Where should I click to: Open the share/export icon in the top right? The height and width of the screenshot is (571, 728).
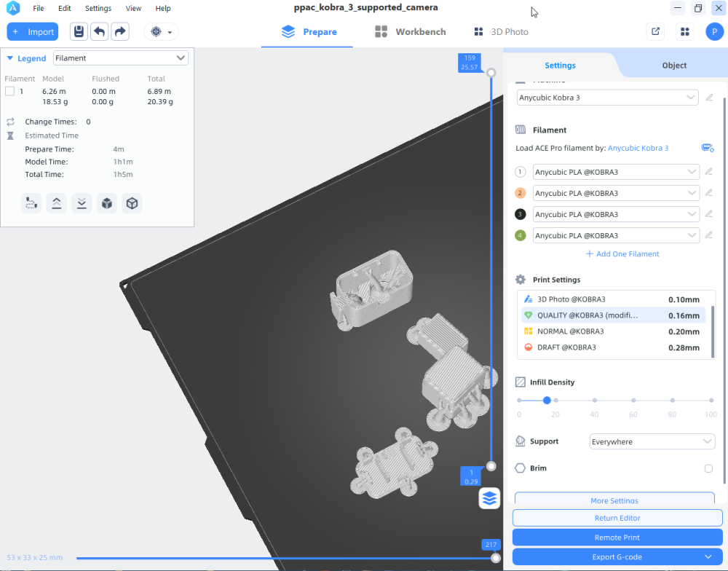click(656, 31)
